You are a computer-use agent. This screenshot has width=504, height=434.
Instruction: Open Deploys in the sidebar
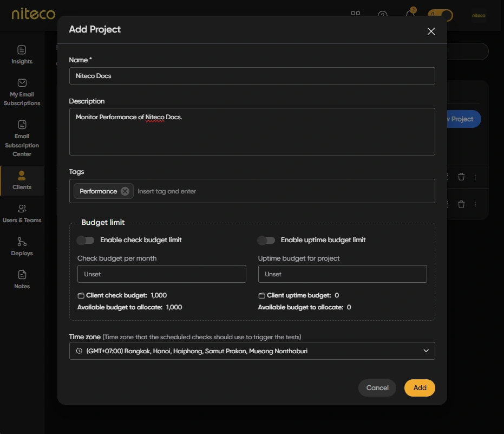coord(22,247)
